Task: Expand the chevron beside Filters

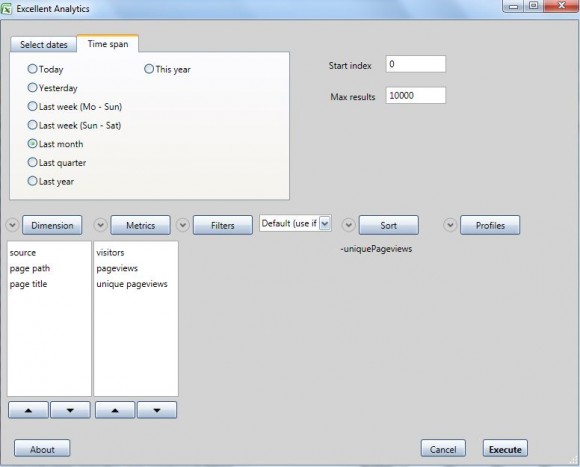Action: tap(183, 225)
